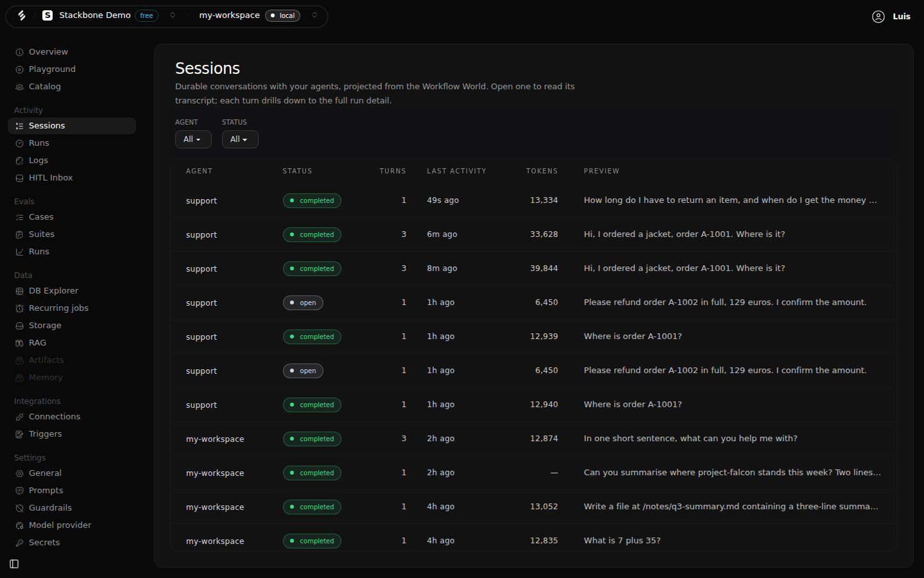Click the Cases icon under Evals
The image size is (924, 578).
point(19,217)
